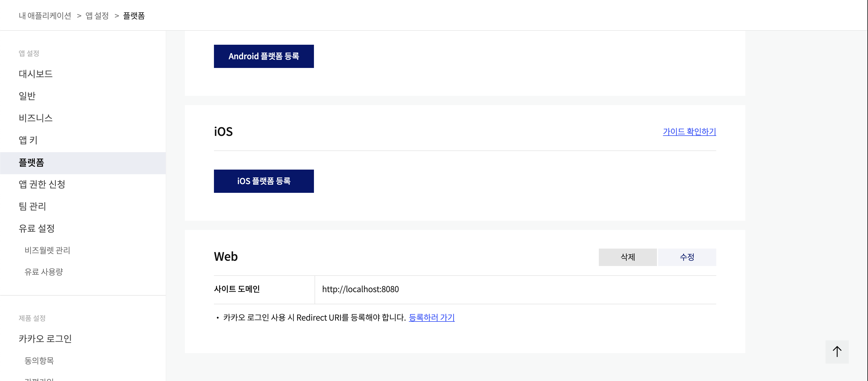Open 카카오 로그인 product settings
The width and height of the screenshot is (868, 381).
tap(45, 339)
